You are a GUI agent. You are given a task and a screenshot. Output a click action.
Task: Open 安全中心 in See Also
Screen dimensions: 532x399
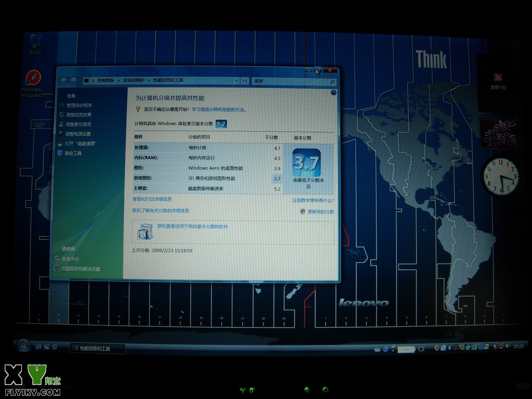pyautogui.click(x=70, y=259)
